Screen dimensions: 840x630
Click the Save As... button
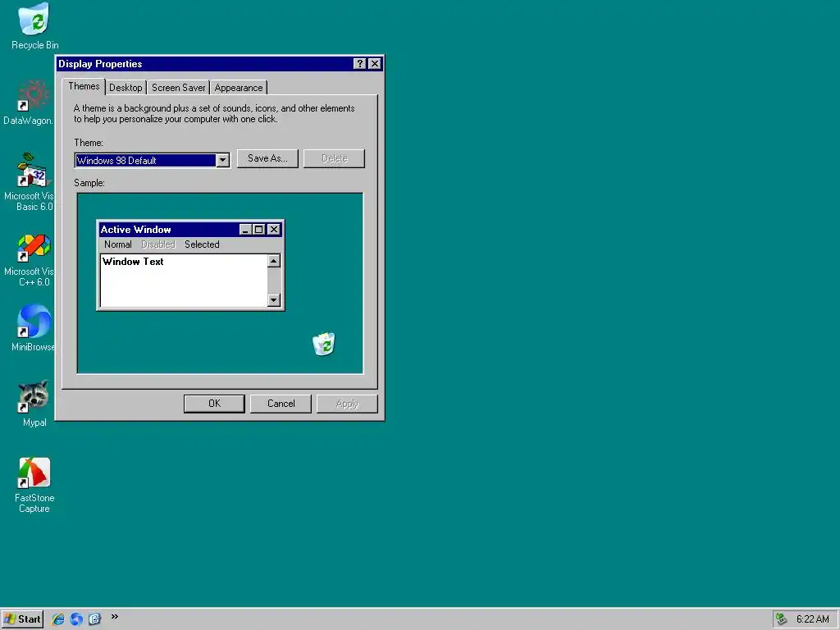pyautogui.click(x=267, y=158)
